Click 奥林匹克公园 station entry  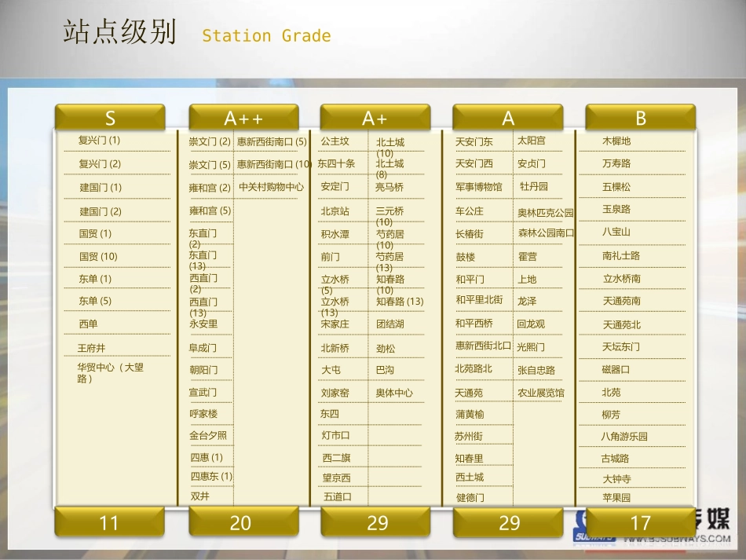tap(545, 213)
